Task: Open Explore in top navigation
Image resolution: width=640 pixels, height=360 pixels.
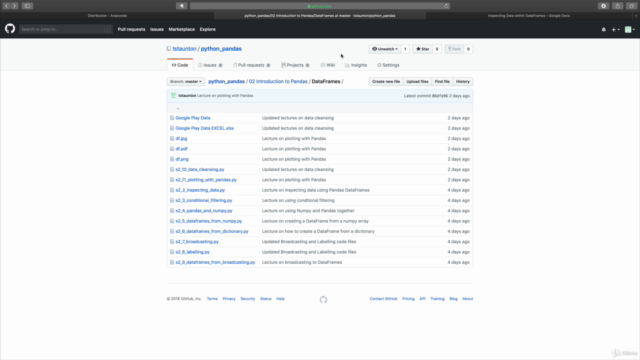Action: point(208,29)
